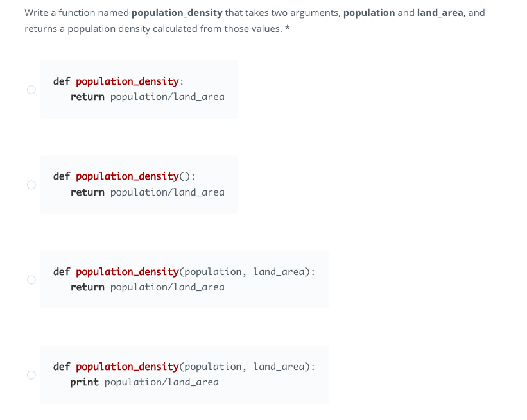
Task: Click the code block with 'def population_density:' header
Action: coord(139,89)
